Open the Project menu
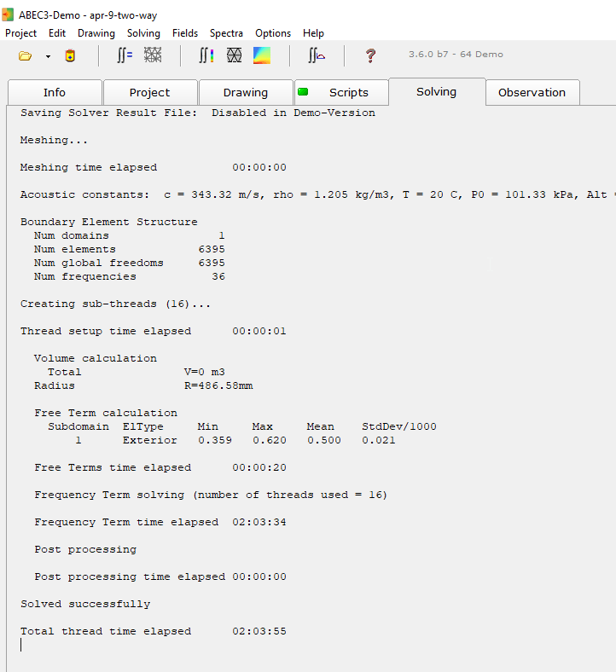Image resolution: width=616 pixels, height=672 pixels. 20,33
